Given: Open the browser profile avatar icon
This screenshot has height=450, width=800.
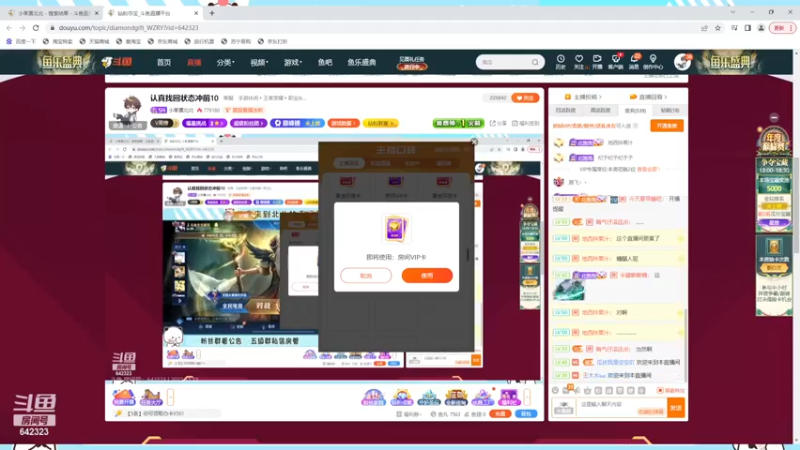Looking at the screenshot, I should tap(761, 28).
